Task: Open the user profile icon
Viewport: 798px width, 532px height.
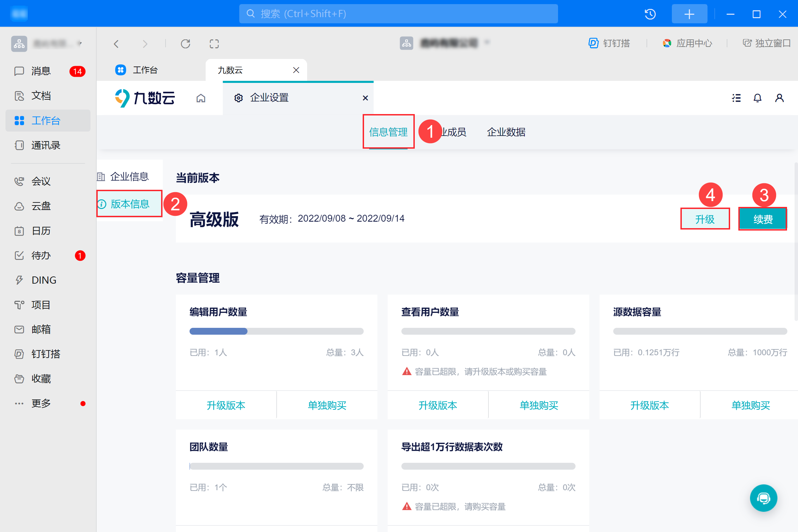Action: pyautogui.click(x=779, y=98)
